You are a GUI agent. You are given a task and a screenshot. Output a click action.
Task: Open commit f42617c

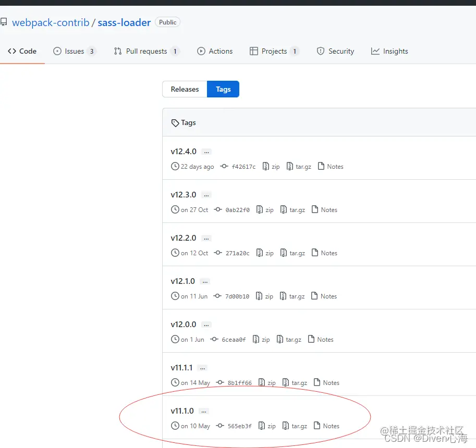tap(238, 167)
